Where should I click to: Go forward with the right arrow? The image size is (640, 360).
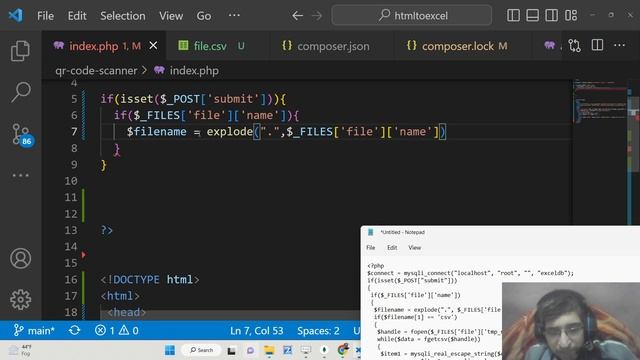317,16
